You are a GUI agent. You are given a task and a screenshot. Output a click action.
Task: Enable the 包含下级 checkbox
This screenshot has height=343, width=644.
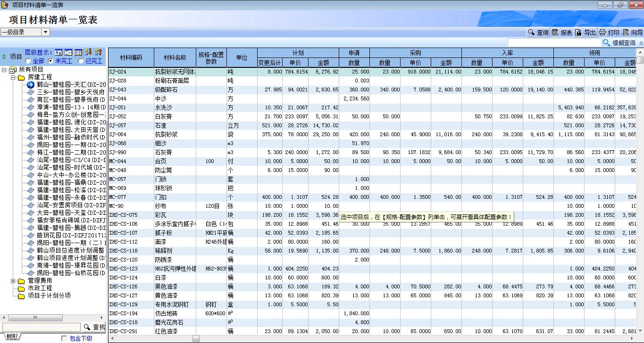[64, 338]
